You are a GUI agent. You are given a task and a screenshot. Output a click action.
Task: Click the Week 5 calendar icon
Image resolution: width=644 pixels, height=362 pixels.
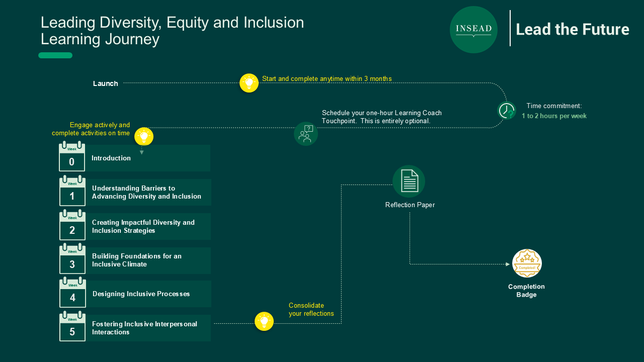coord(72,326)
